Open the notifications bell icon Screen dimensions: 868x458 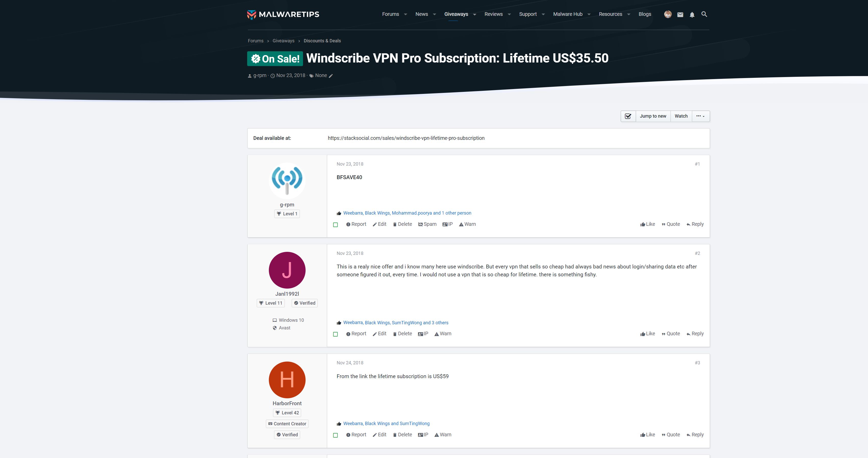(692, 15)
